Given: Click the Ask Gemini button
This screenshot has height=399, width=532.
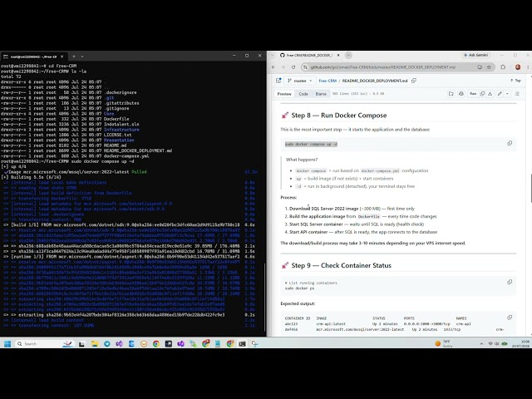Looking at the screenshot, I should click(475, 55).
